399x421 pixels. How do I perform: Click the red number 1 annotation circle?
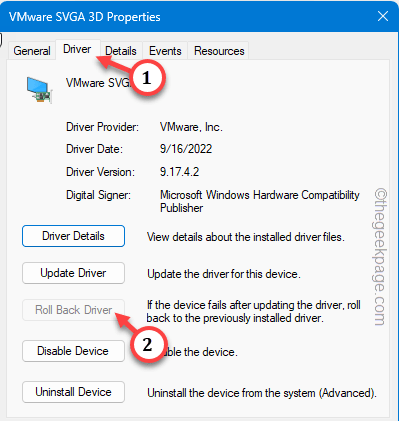click(x=147, y=78)
